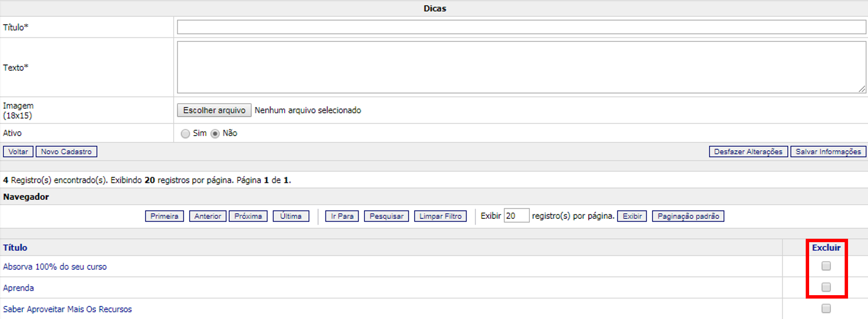The image size is (868, 319).
Task: Click the records per page field
Action: pos(516,216)
